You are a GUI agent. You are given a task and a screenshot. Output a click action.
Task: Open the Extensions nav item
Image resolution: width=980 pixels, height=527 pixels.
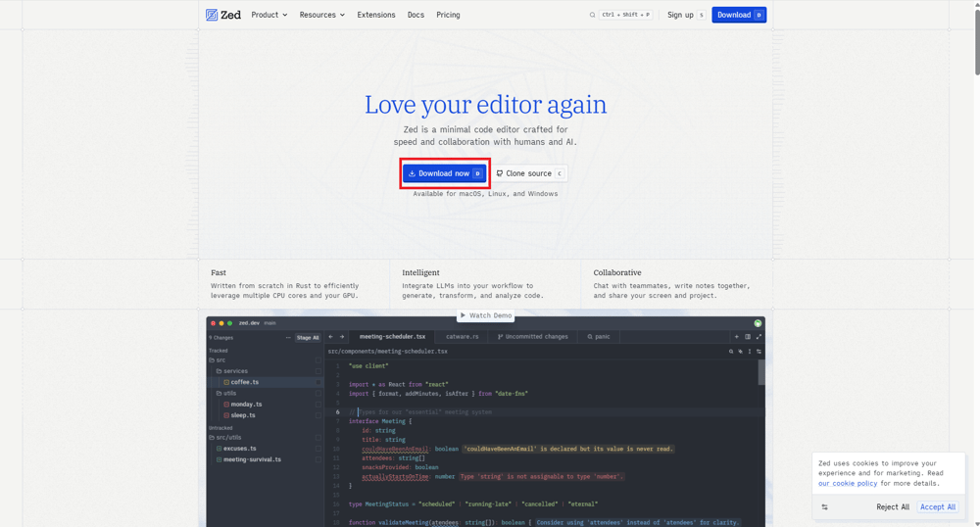pos(376,15)
